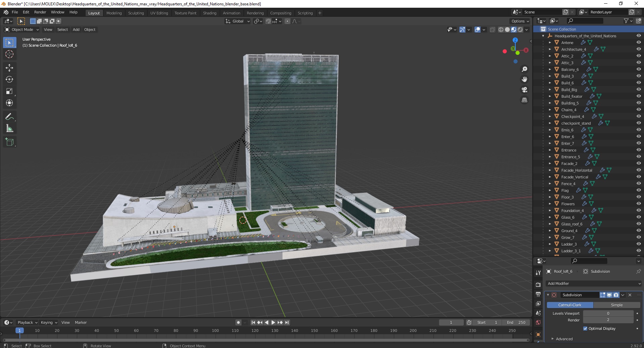Activate the Transform tool

[x=9, y=103]
